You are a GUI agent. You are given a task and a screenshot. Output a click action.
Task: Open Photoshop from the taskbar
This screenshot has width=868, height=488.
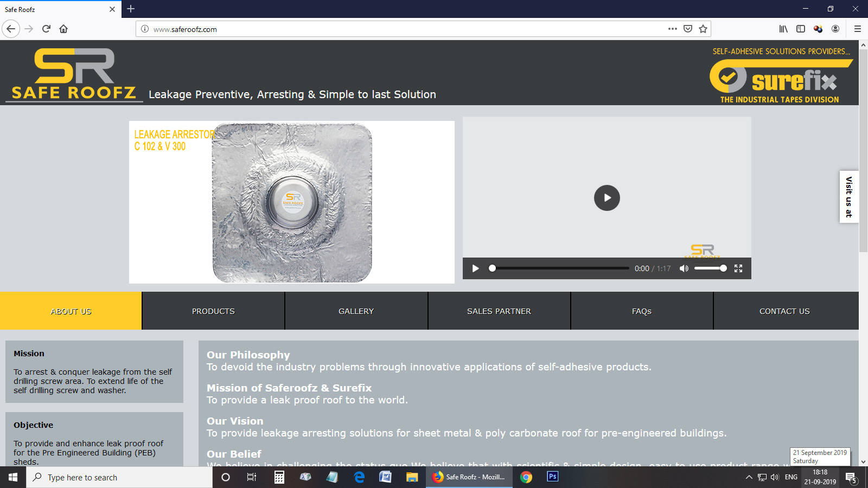pyautogui.click(x=553, y=477)
